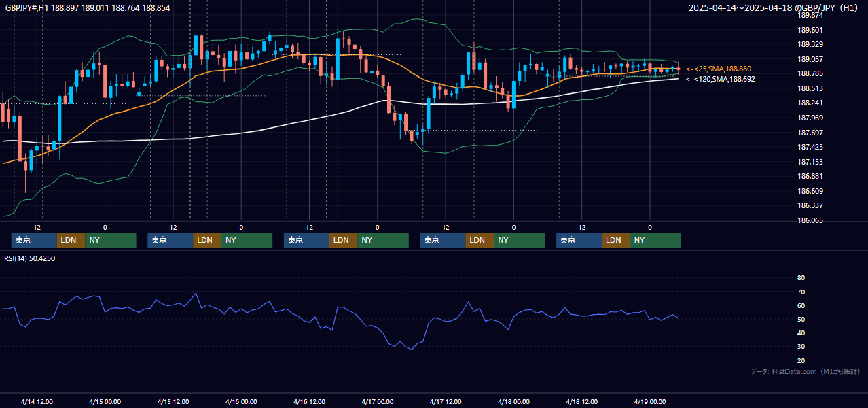Select the RSI axis value 60
Image resolution: width=868 pixels, height=408 pixels.
tap(801, 305)
